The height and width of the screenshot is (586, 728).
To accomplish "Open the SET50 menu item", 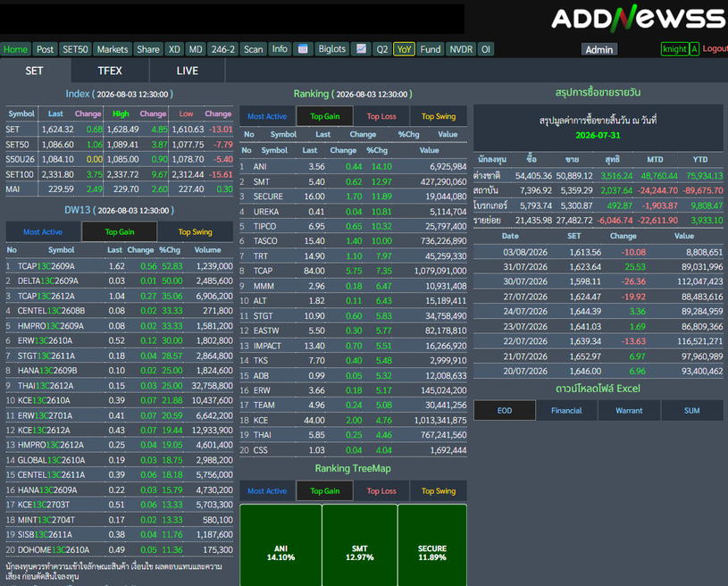I will coord(75,49).
